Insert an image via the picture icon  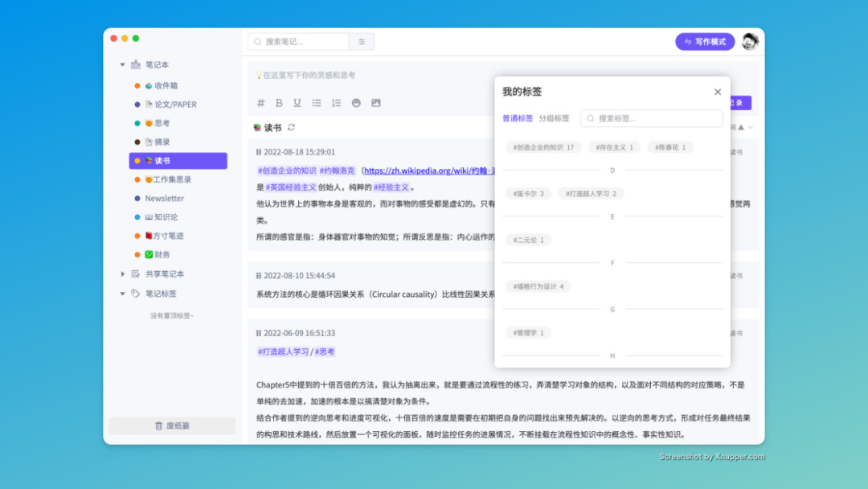(x=376, y=102)
